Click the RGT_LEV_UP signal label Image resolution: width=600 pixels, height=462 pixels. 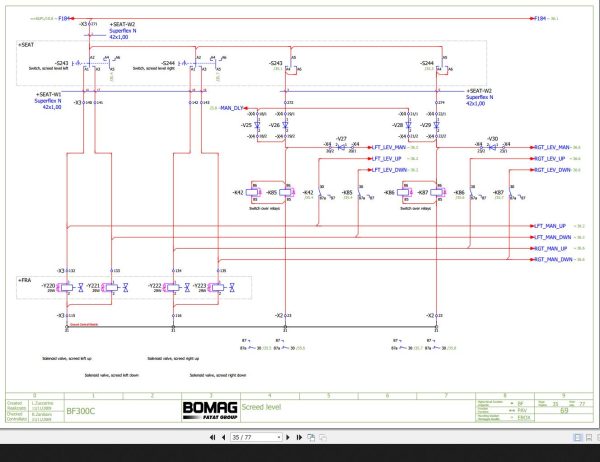coord(549,158)
